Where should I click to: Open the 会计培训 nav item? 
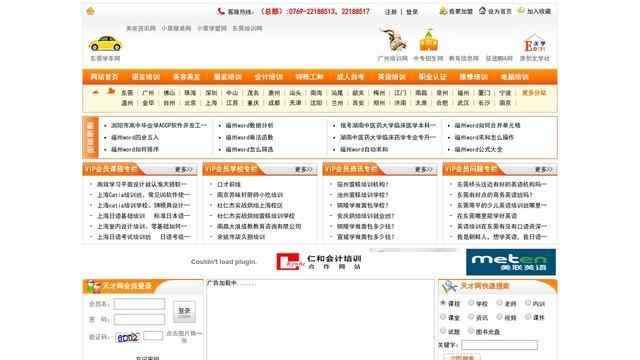coord(269,77)
